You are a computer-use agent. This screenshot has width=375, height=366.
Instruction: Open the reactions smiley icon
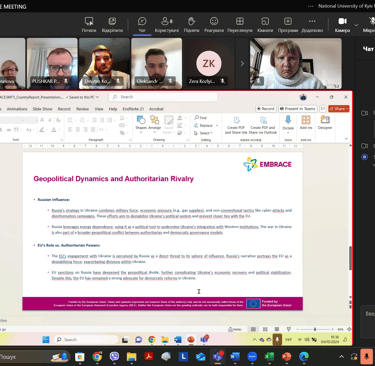coord(214,25)
